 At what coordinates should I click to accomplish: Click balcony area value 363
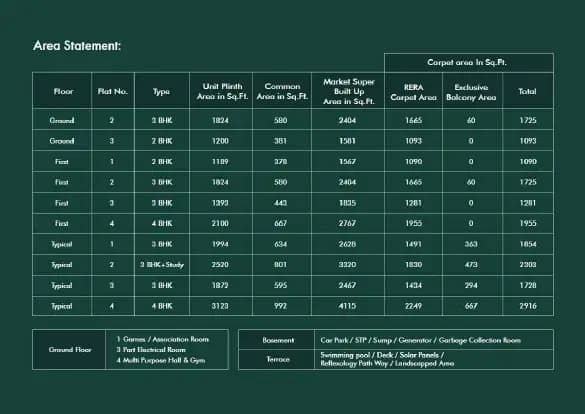click(x=471, y=244)
